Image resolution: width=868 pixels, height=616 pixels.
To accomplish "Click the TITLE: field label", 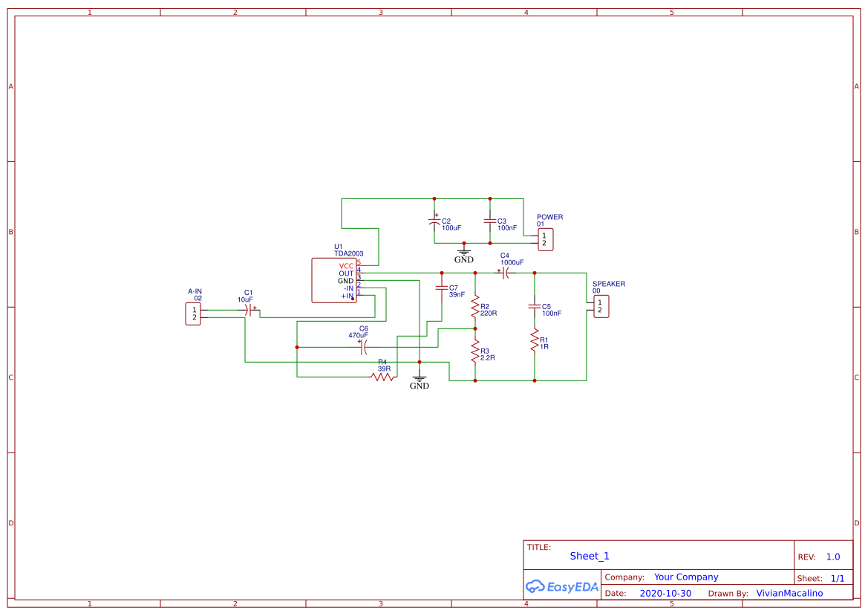I will [538, 548].
